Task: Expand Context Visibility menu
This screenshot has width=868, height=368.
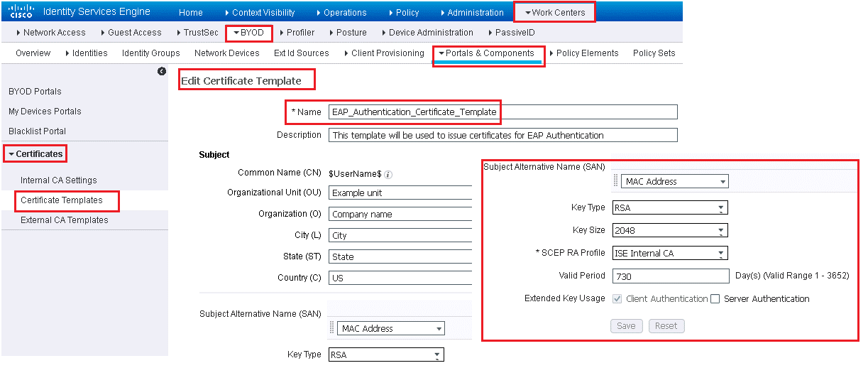Action: pos(259,13)
